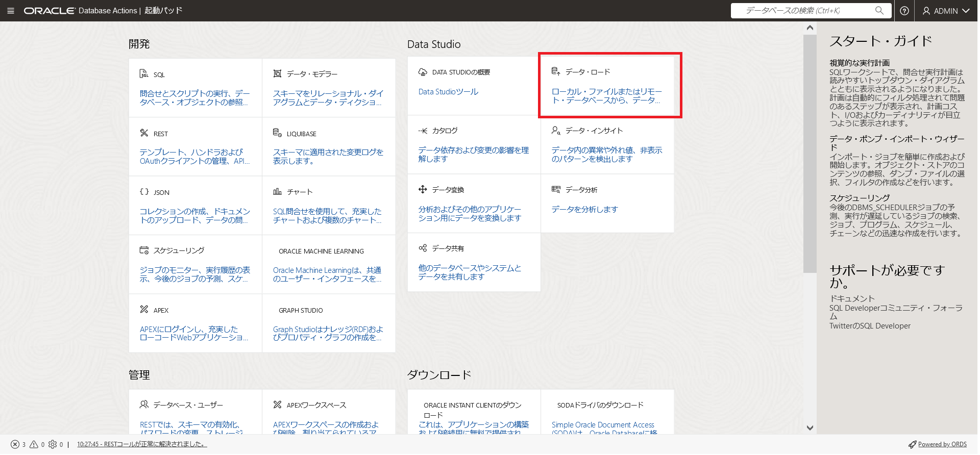Click the Catalog (カタログ) icon

[x=423, y=131]
